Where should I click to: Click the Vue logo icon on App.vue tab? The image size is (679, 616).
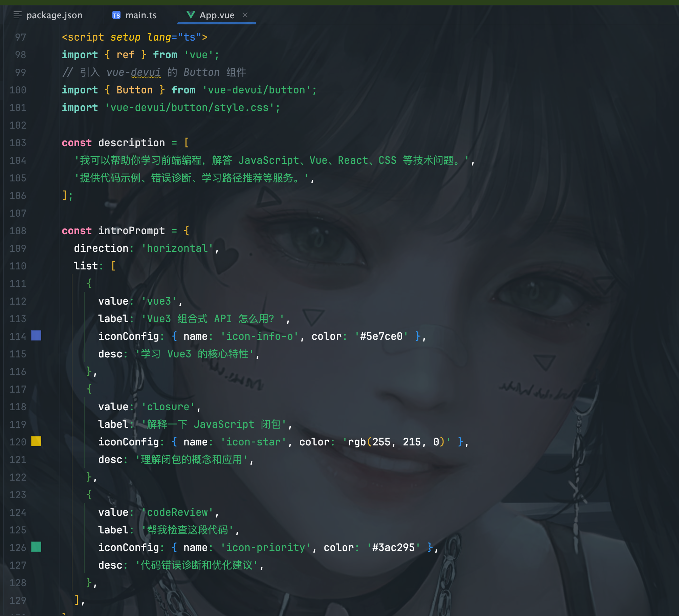191,15
